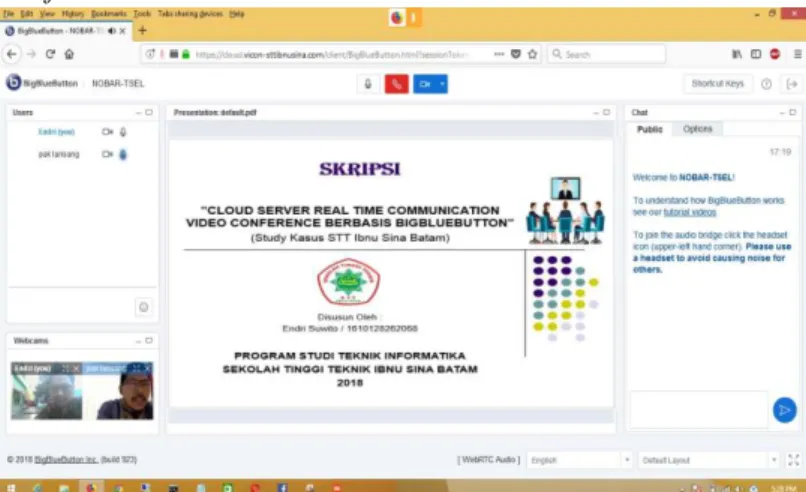Image resolution: width=806 pixels, height=492 pixels.
Task: Open the tutorial videos link
Action: [x=689, y=212]
